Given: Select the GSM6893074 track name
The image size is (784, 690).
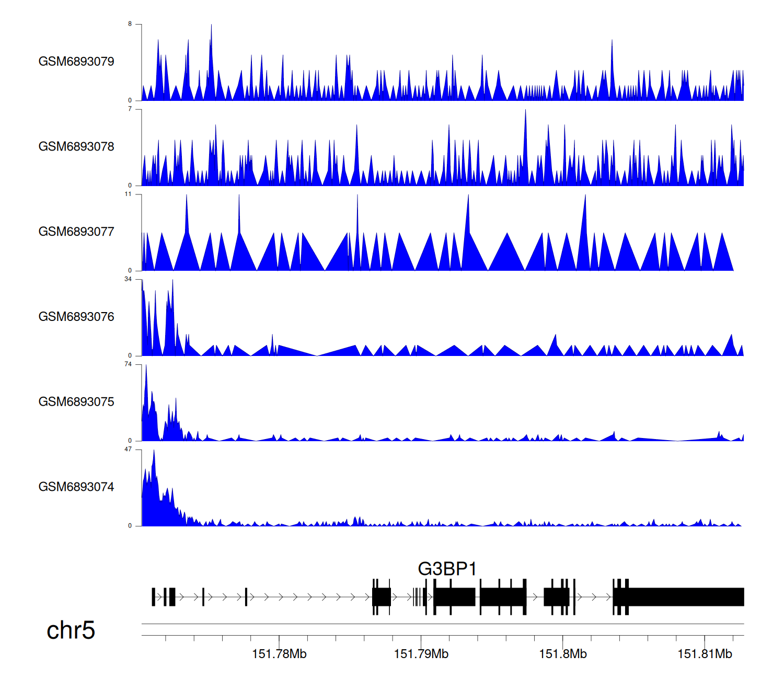Looking at the screenshot, I should point(76,487).
